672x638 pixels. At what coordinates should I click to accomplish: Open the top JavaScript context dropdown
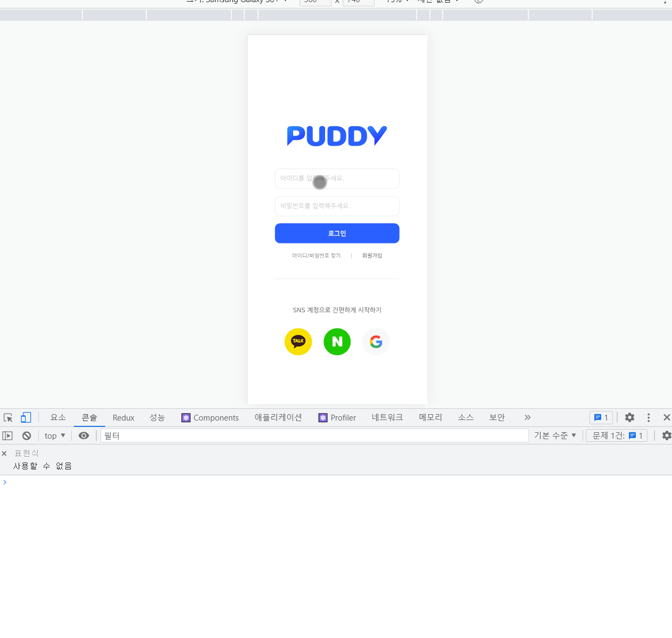pyautogui.click(x=55, y=436)
